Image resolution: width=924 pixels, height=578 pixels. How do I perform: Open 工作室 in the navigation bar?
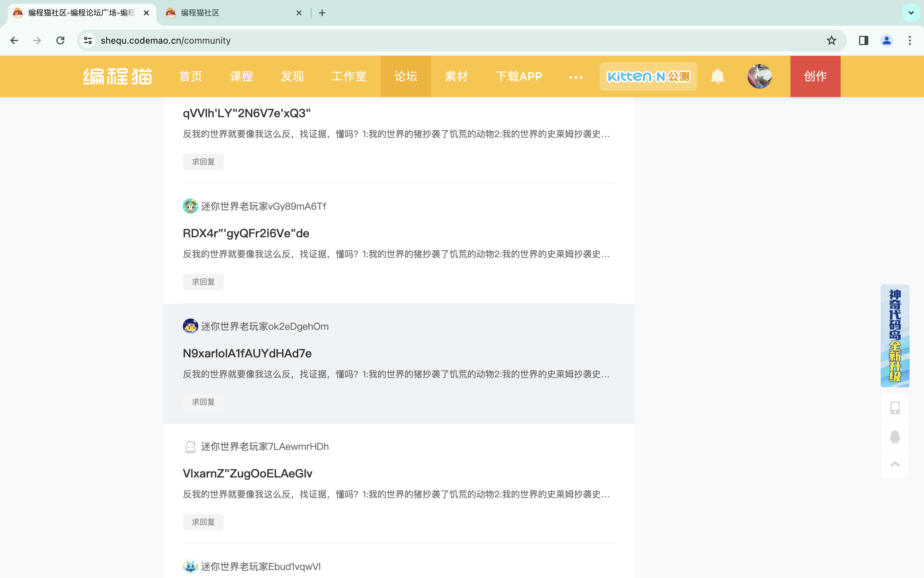coord(349,76)
